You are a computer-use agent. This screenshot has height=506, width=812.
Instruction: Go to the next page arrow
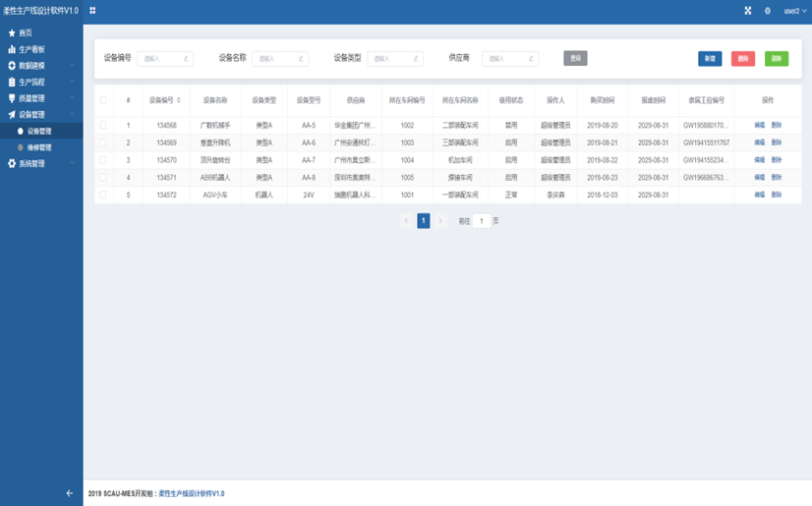coord(441,221)
